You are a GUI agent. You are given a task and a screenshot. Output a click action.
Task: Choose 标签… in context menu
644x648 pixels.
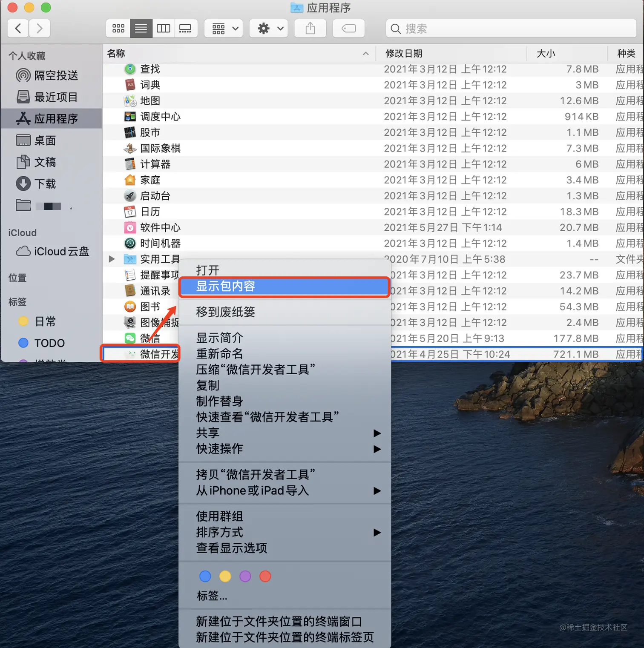pyautogui.click(x=285, y=596)
